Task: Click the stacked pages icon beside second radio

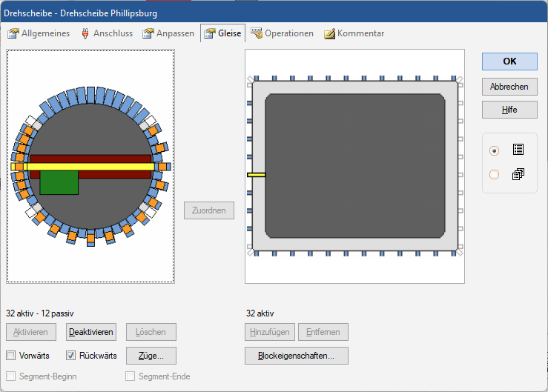Action: 518,174
